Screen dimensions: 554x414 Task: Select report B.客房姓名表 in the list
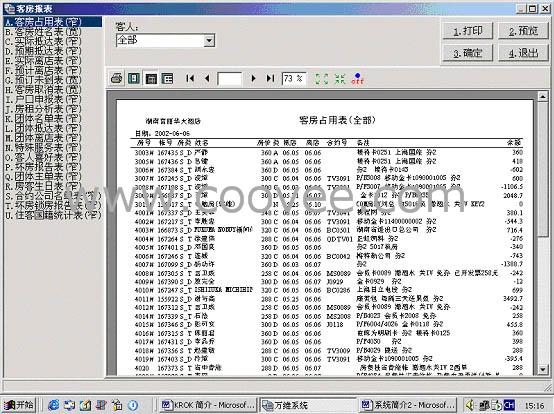click(43, 32)
